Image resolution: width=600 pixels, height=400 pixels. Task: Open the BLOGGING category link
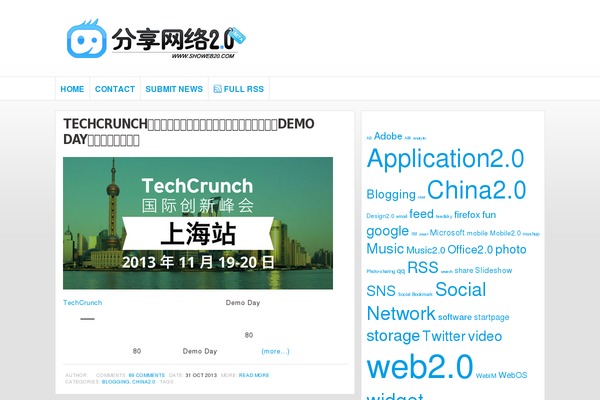coord(116,382)
